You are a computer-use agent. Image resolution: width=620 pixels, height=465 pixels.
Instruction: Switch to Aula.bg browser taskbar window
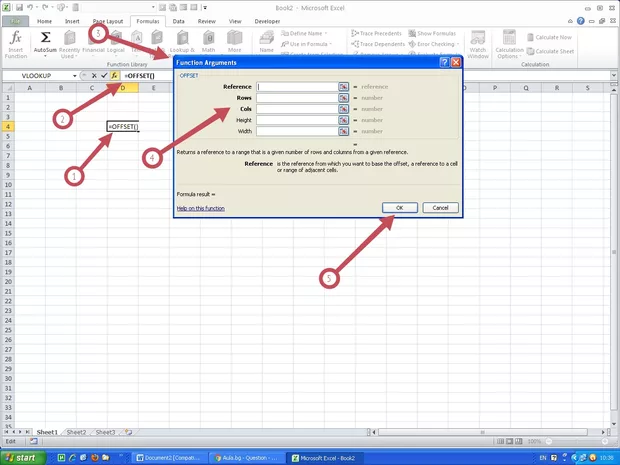246,458
